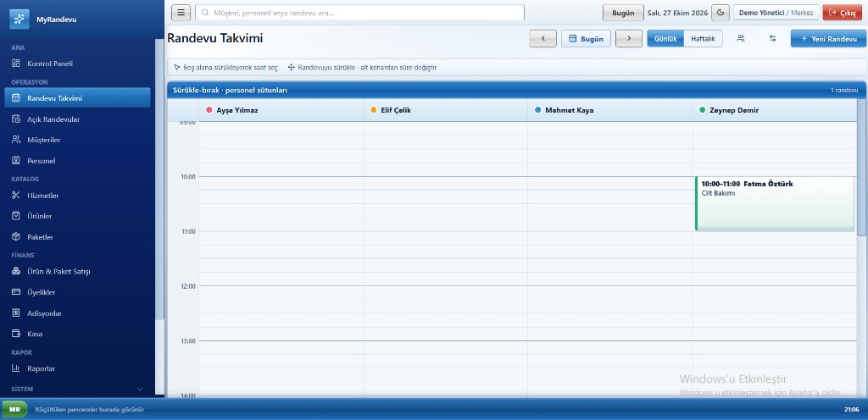Open the calendar filter settings icon
Screen dimensions: 868x420
point(773,39)
